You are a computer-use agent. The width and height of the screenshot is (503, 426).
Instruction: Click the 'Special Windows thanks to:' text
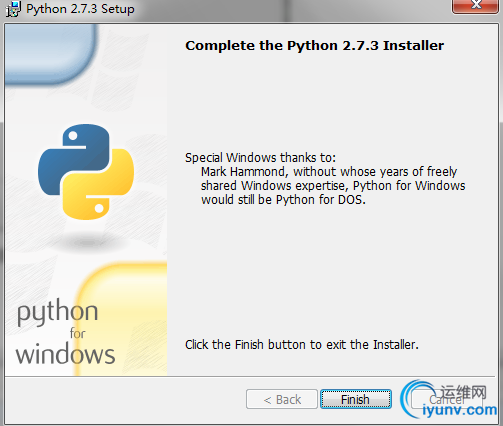[x=260, y=158]
